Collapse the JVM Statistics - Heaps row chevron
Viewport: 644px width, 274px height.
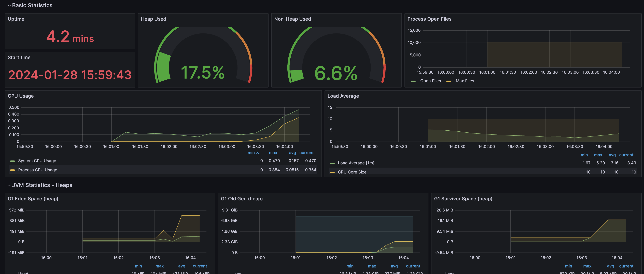[x=9, y=185]
